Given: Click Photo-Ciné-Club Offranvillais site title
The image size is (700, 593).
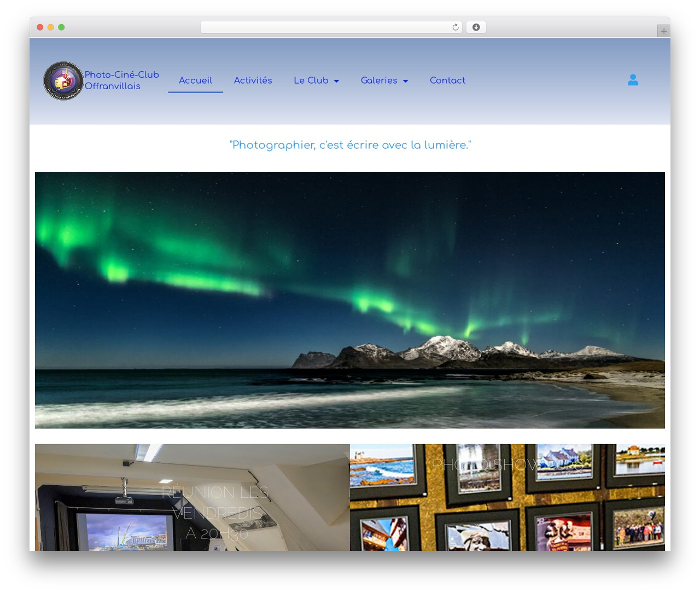Looking at the screenshot, I should (121, 80).
